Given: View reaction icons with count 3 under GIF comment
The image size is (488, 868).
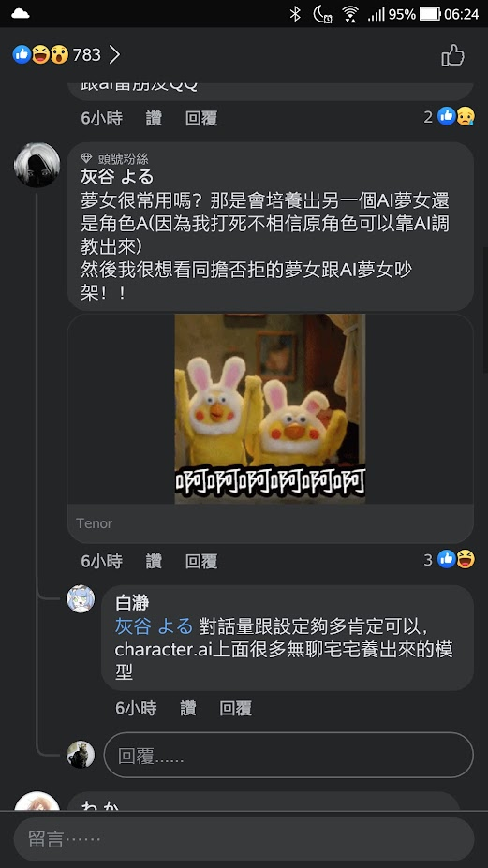Looking at the screenshot, I should pos(450,560).
